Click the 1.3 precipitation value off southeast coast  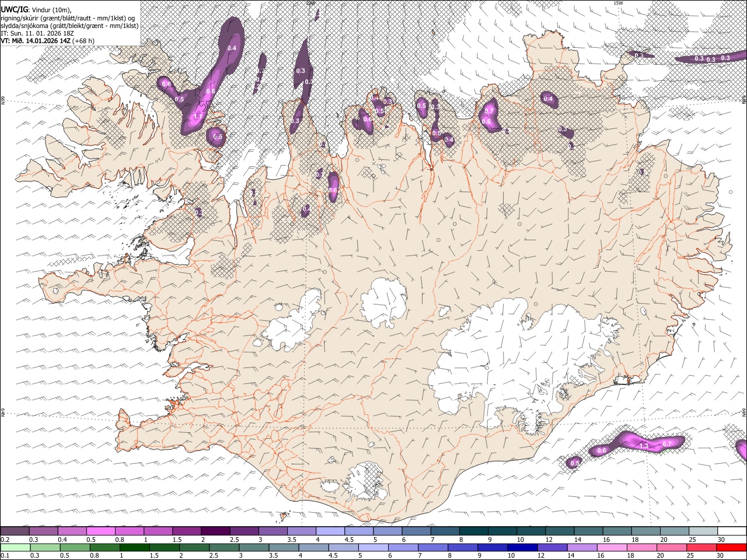644,446
